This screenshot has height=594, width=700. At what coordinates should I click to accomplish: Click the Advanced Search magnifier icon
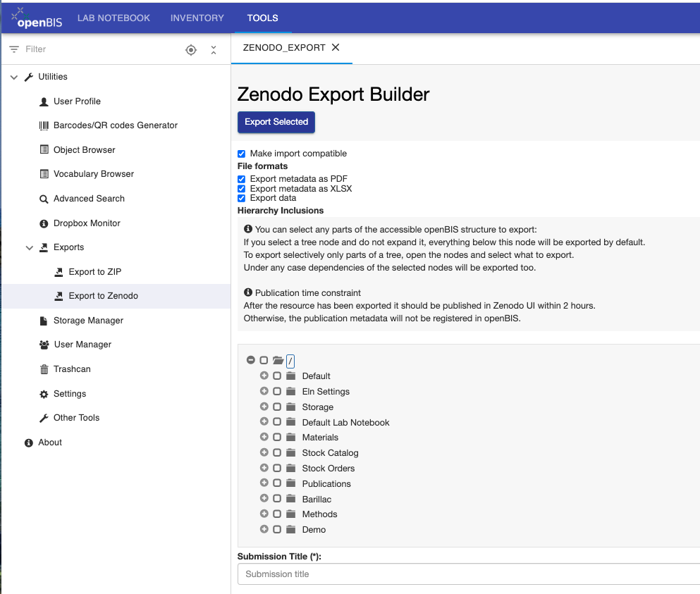(x=44, y=199)
